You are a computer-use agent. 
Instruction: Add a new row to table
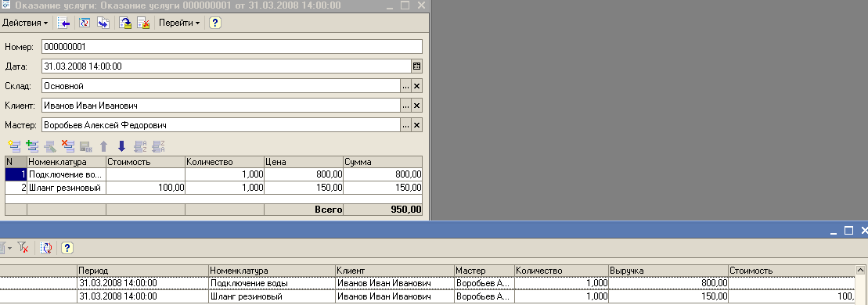(x=14, y=146)
